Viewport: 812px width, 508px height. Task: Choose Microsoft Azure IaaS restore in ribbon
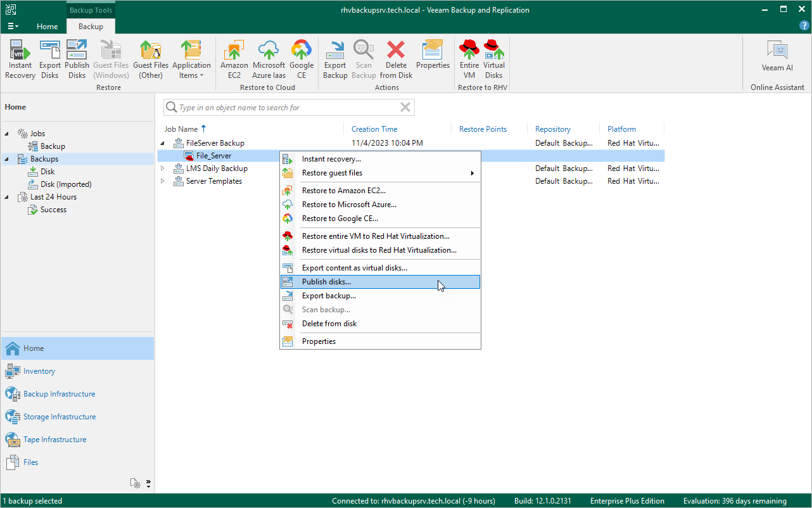[x=269, y=59]
